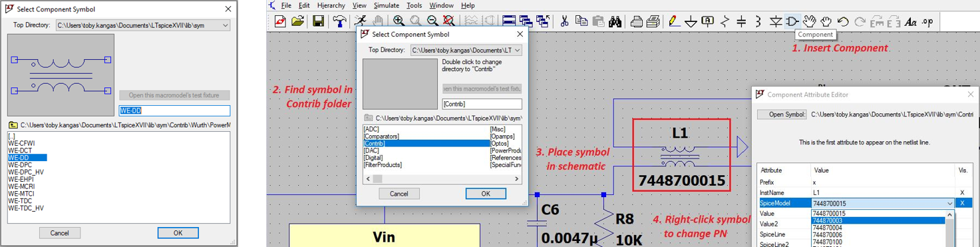Click the Zoom to fit icon

449,21
